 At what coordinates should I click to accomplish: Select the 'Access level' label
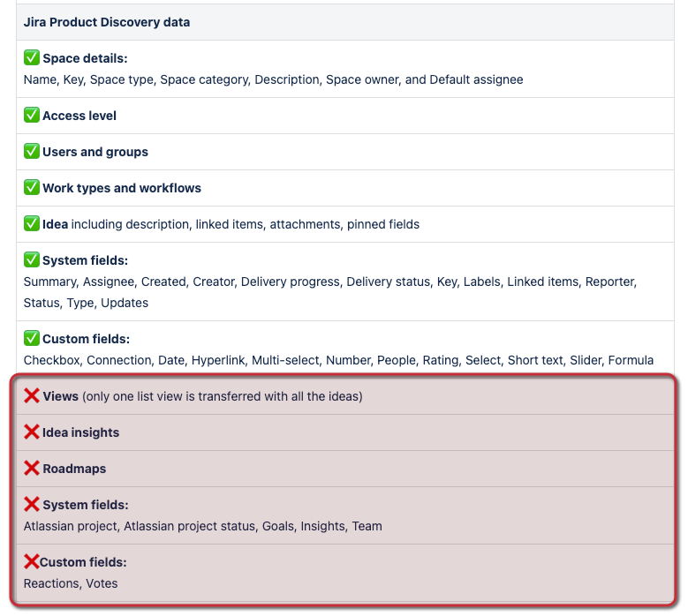click(x=79, y=116)
